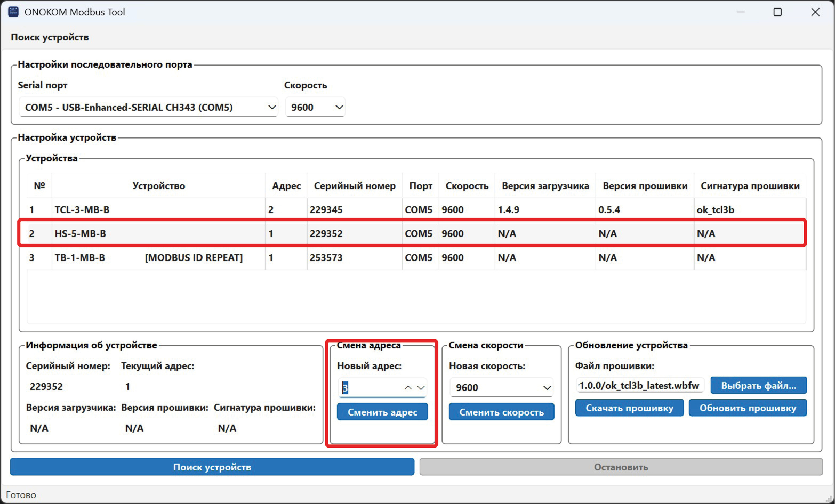This screenshot has height=504, width=835.
Task: Click the Обновить прошивку button
Action: 748,408
